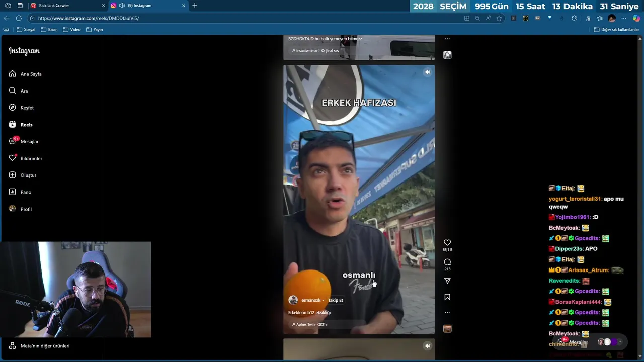Open Pano dashboard in sidebar
The width and height of the screenshot is (644, 362).
20,192
